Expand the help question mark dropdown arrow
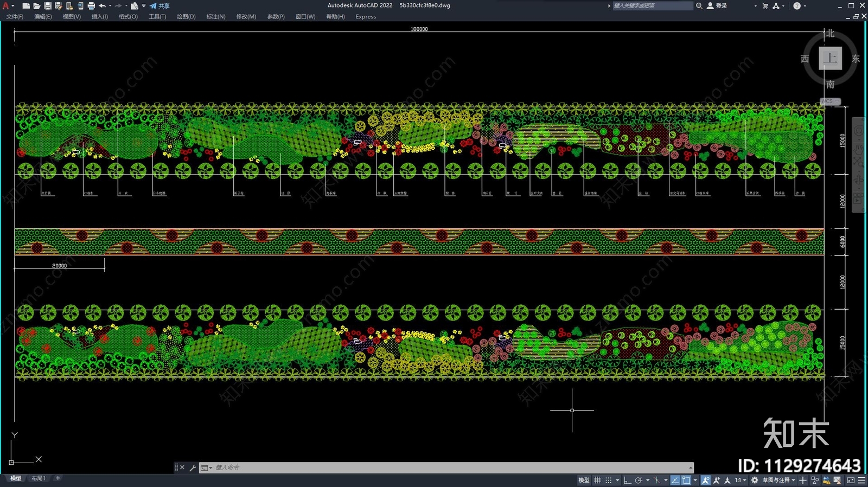The height and width of the screenshot is (487, 868). tap(805, 6)
